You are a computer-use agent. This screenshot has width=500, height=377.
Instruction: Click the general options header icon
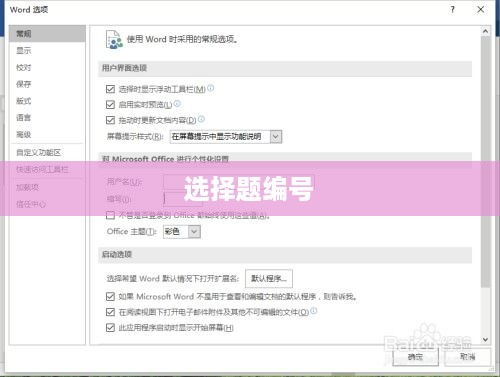click(x=114, y=40)
